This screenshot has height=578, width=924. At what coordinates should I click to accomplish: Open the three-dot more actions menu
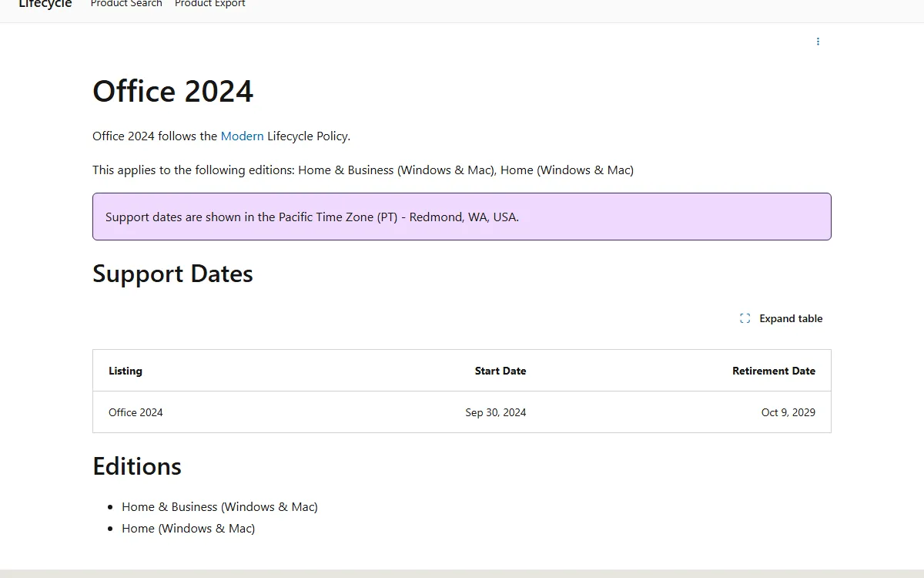818,42
